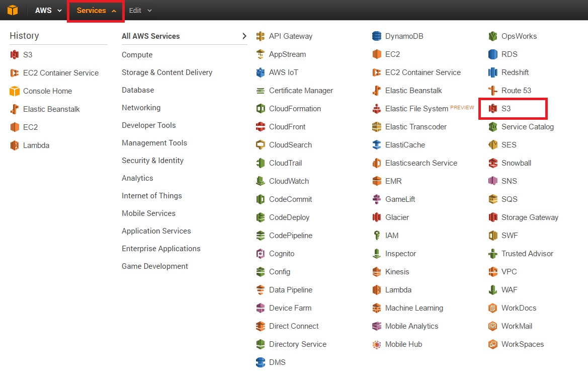Open the Security & Identity category
This screenshot has height=377, width=588.
(152, 161)
